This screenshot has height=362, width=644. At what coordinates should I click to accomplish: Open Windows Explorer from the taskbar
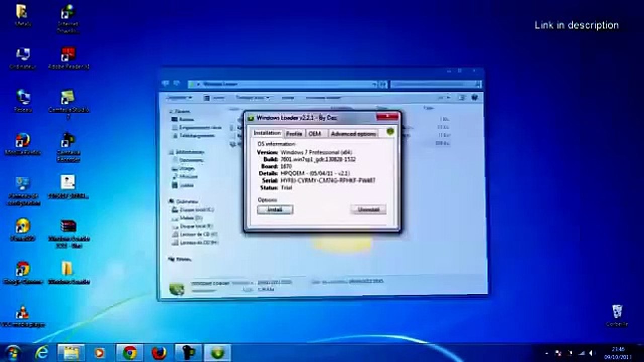(x=71, y=353)
